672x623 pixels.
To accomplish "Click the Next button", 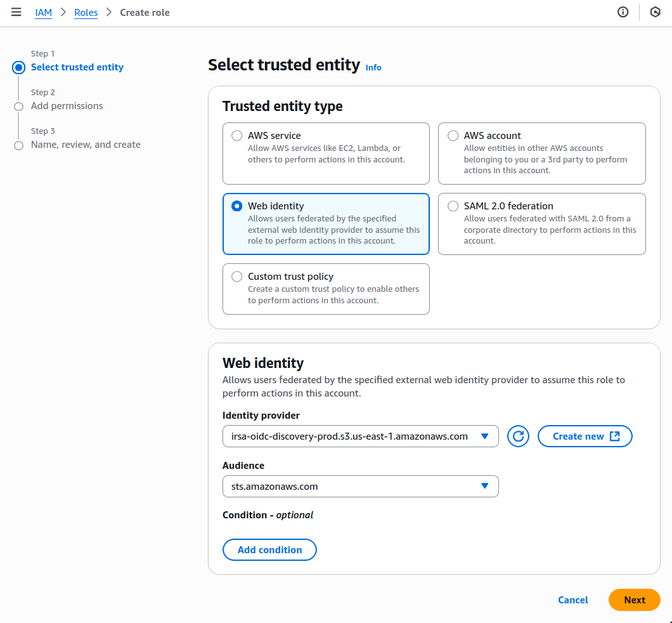I will (634, 600).
